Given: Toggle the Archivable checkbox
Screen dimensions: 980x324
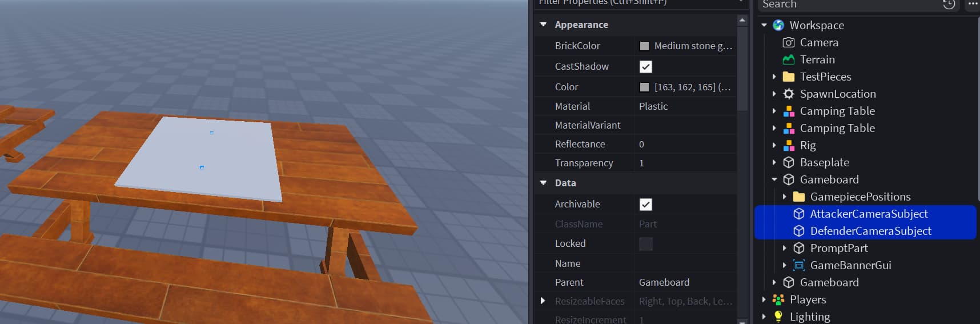Looking at the screenshot, I should point(646,205).
